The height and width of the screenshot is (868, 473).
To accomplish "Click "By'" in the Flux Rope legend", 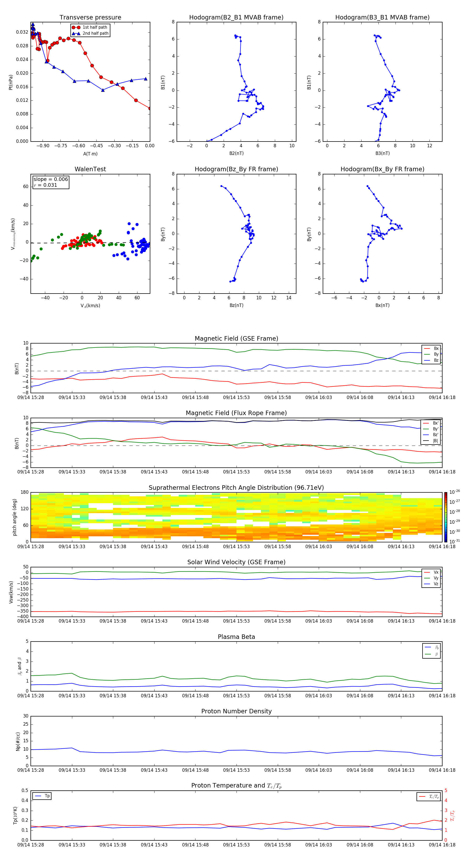I will (x=431, y=429).
